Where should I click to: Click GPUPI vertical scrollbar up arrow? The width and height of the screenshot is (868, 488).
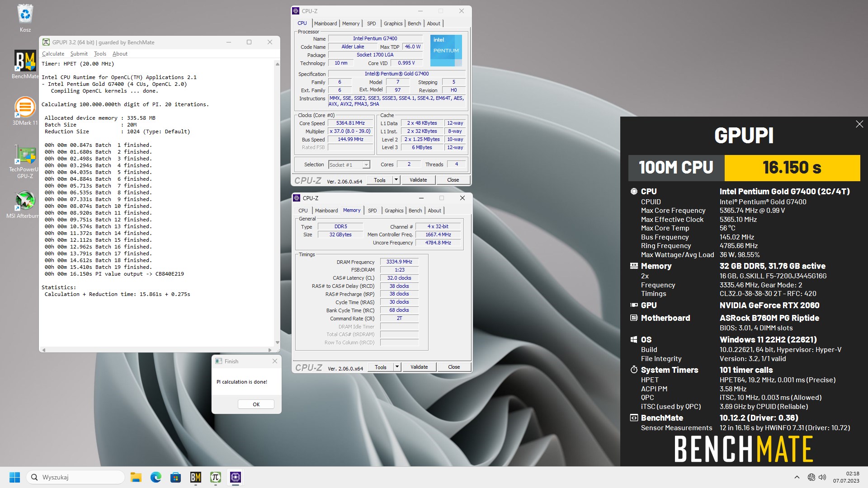click(277, 64)
